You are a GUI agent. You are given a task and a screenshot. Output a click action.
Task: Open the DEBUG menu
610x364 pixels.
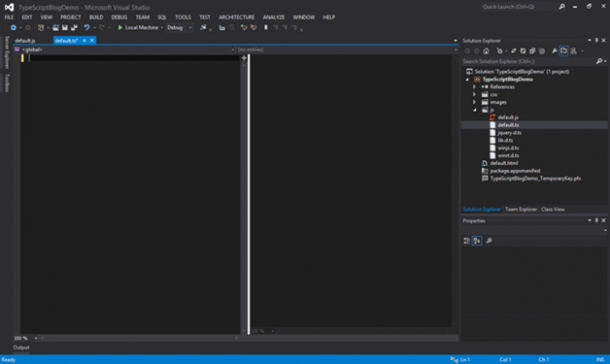119,17
